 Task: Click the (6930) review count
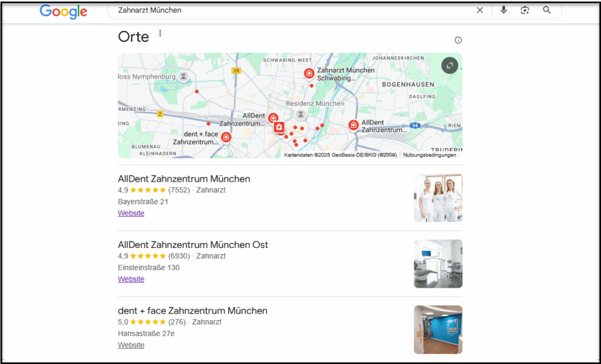[x=179, y=256]
